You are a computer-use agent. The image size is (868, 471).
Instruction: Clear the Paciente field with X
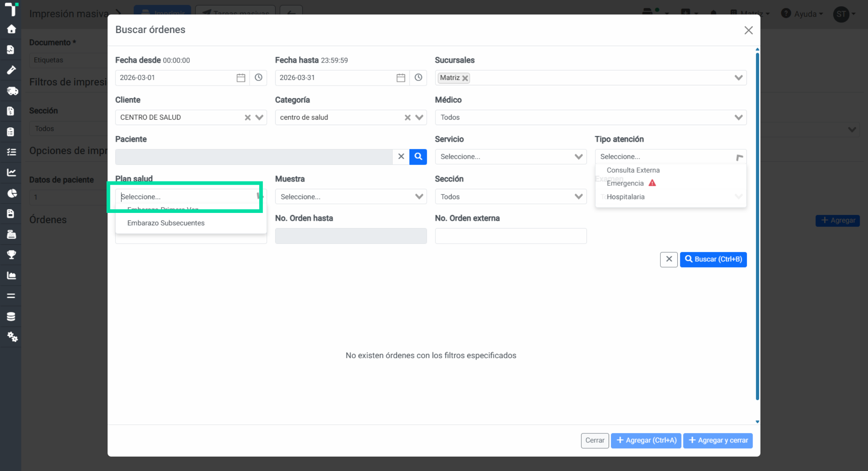coord(401,157)
